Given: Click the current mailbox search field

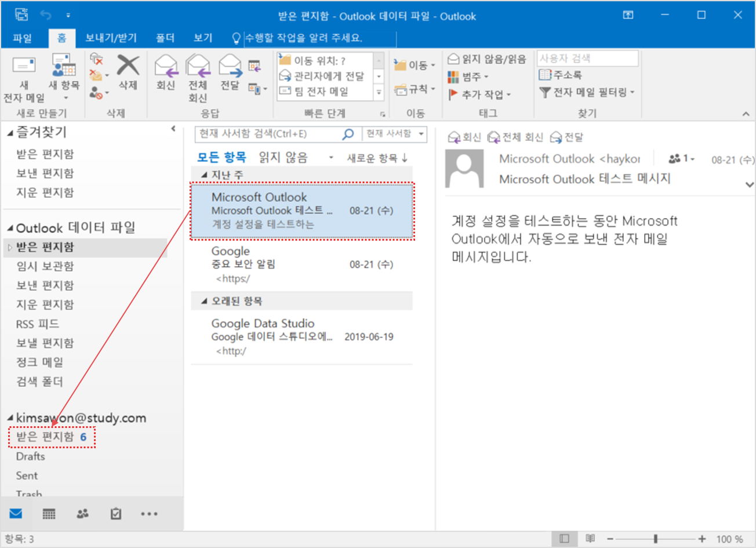Looking at the screenshot, I should click(270, 134).
